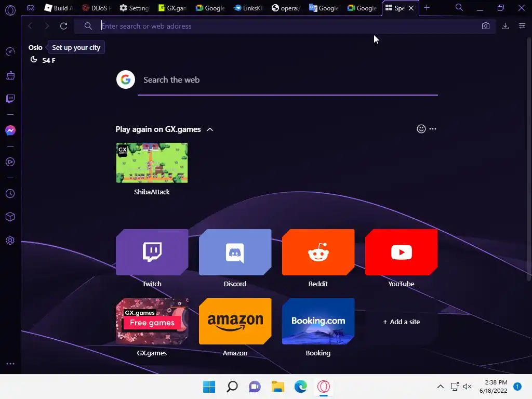Screen dimensions: 532x399
Task: Switch to LinksKl tab
Action: tap(248, 8)
